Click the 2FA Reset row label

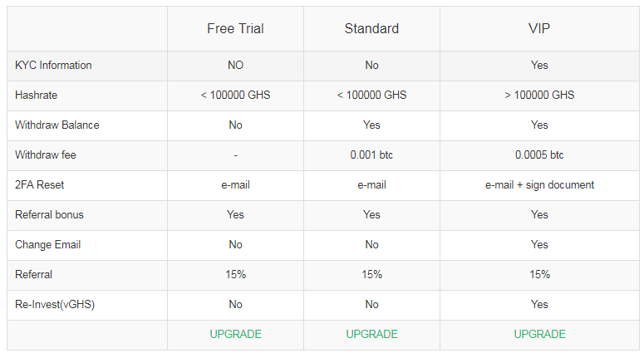39,185
